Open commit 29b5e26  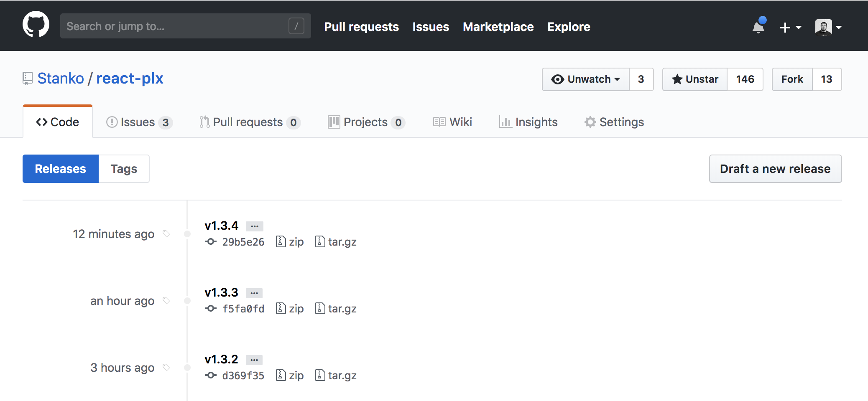(x=243, y=242)
